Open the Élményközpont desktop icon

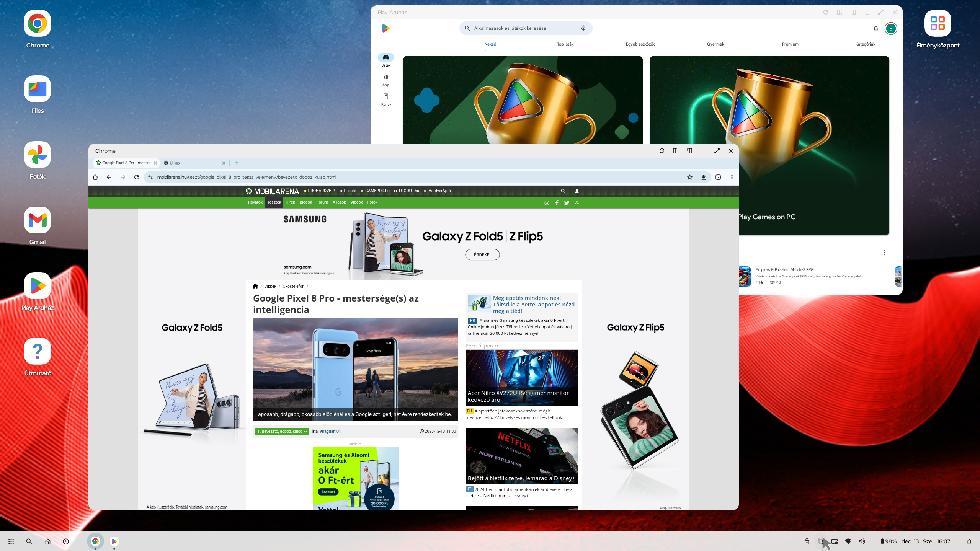[x=938, y=24]
